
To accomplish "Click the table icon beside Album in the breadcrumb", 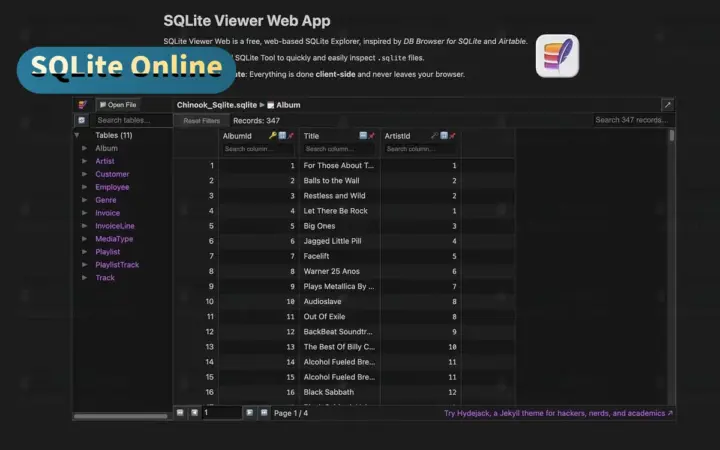I will coord(270,105).
